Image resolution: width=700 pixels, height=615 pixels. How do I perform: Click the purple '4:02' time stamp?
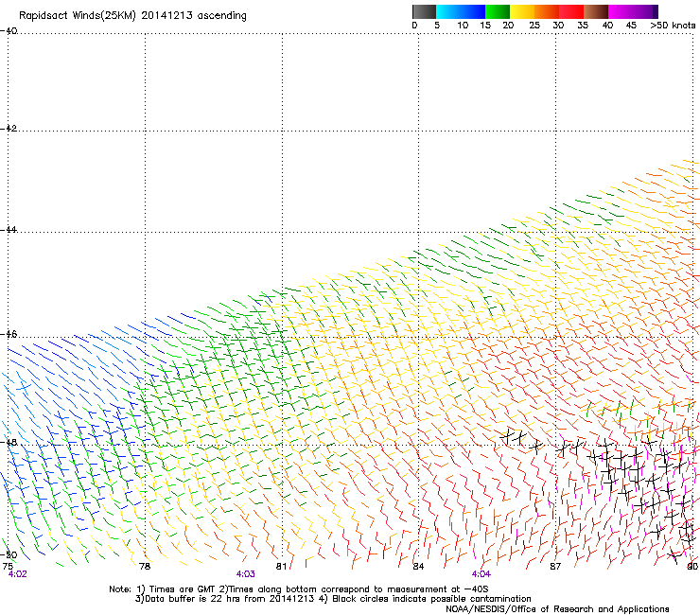pyautogui.click(x=17, y=574)
